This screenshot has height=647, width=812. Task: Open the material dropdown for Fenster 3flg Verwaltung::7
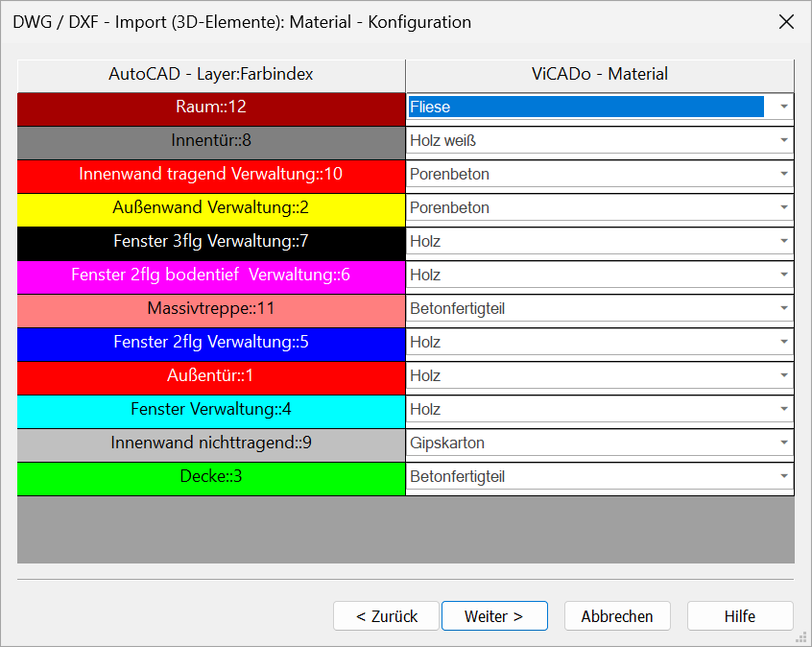[783, 241]
